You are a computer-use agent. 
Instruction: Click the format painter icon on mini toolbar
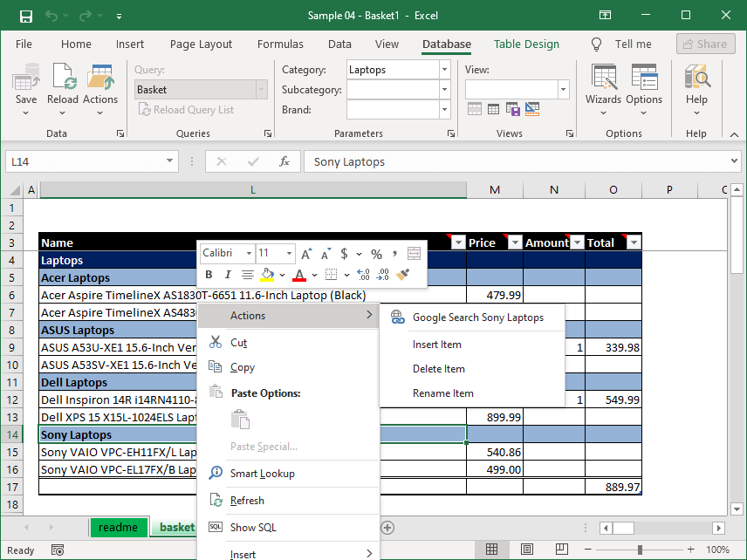(403, 274)
